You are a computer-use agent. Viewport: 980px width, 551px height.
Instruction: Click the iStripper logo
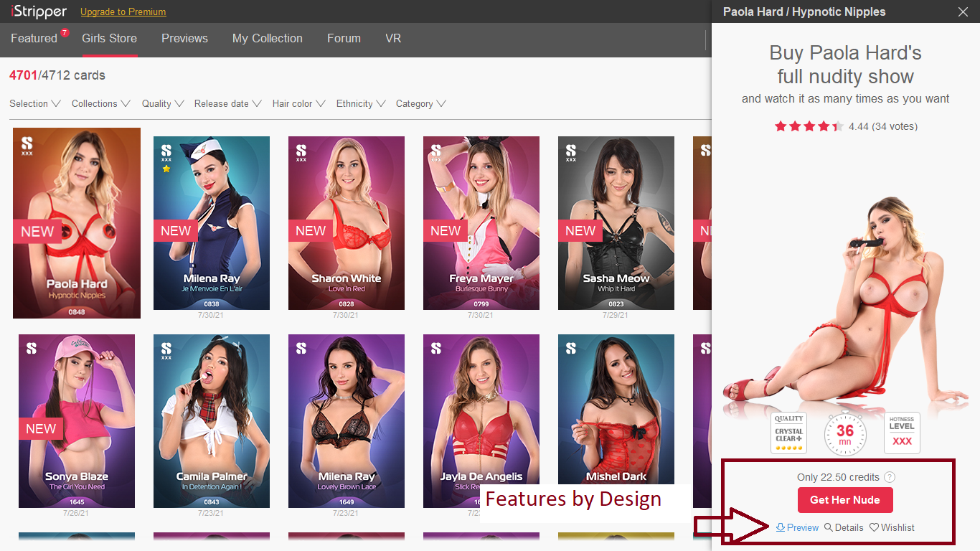39,11
